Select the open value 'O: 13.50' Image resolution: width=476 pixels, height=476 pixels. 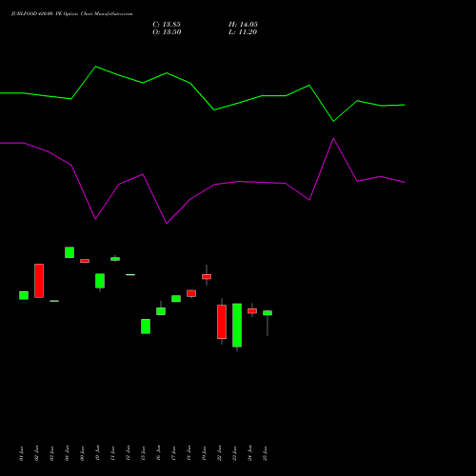tap(167, 32)
